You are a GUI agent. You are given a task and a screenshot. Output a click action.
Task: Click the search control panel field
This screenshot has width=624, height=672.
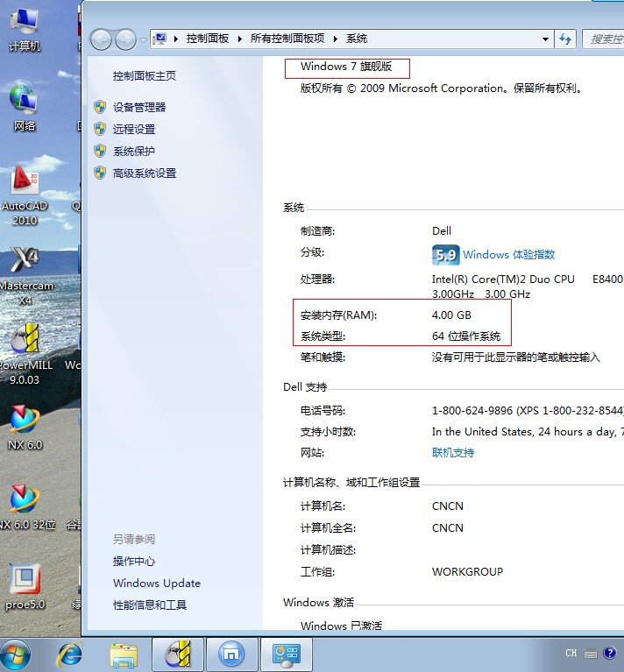(x=604, y=39)
